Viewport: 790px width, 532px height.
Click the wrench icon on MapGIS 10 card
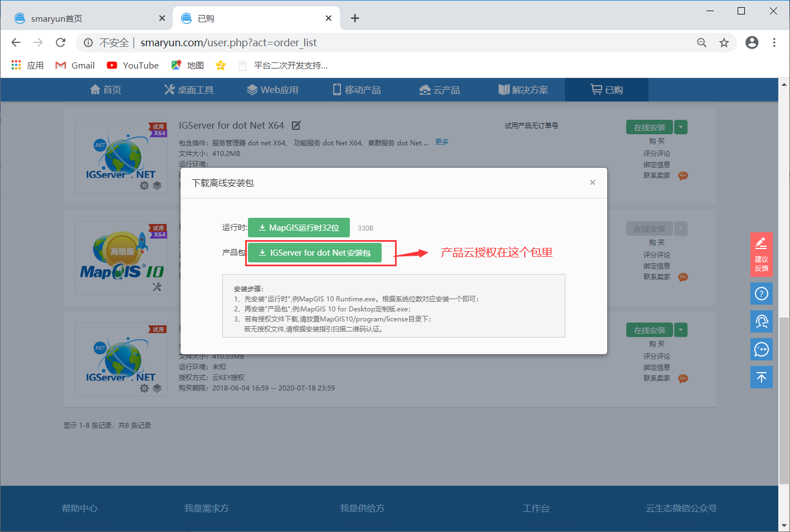(158, 287)
